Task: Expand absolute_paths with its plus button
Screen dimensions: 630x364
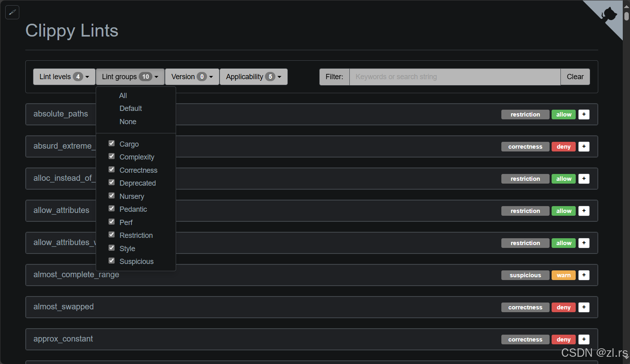Action: 584,115
